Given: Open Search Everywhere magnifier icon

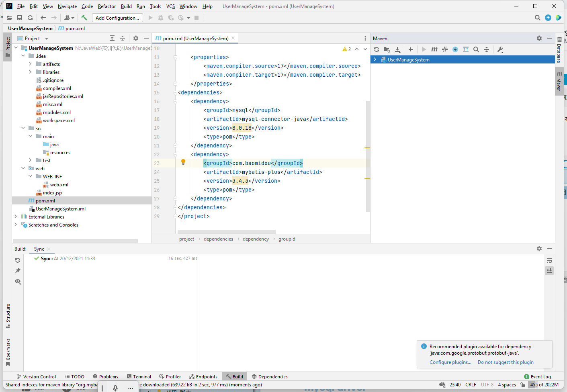Looking at the screenshot, I should (538, 18).
